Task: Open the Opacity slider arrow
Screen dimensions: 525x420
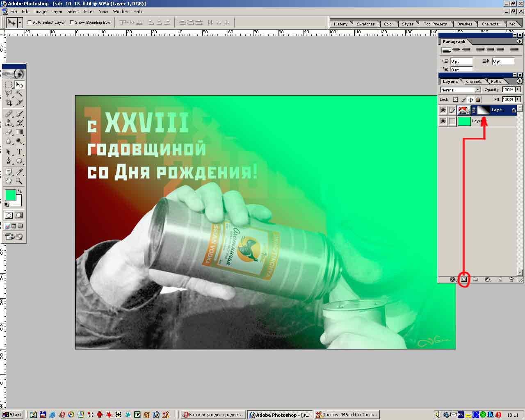Action: (518, 89)
